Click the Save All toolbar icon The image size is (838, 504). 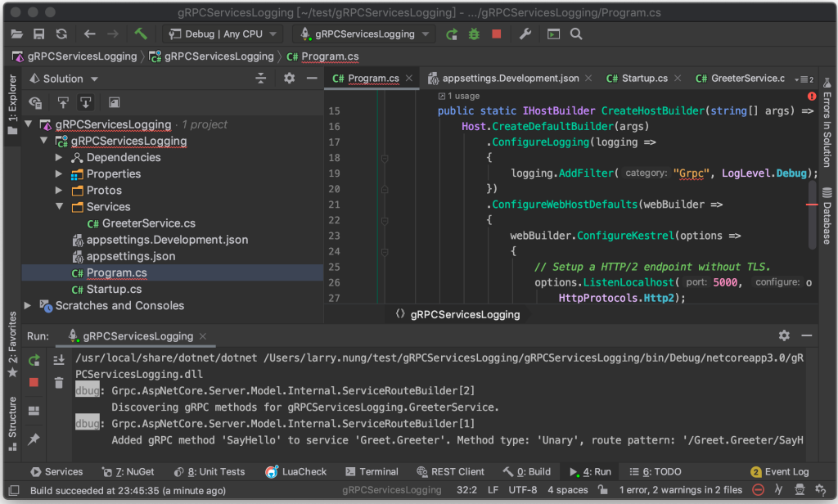coord(39,34)
